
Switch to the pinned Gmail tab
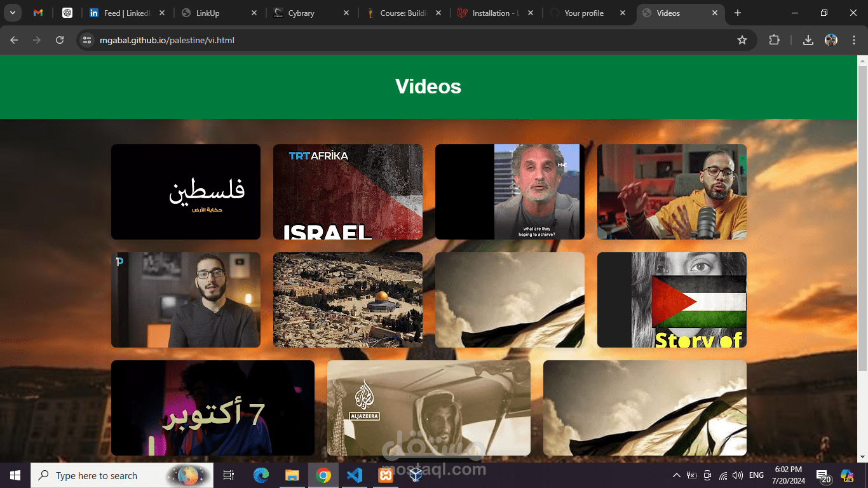click(x=38, y=13)
